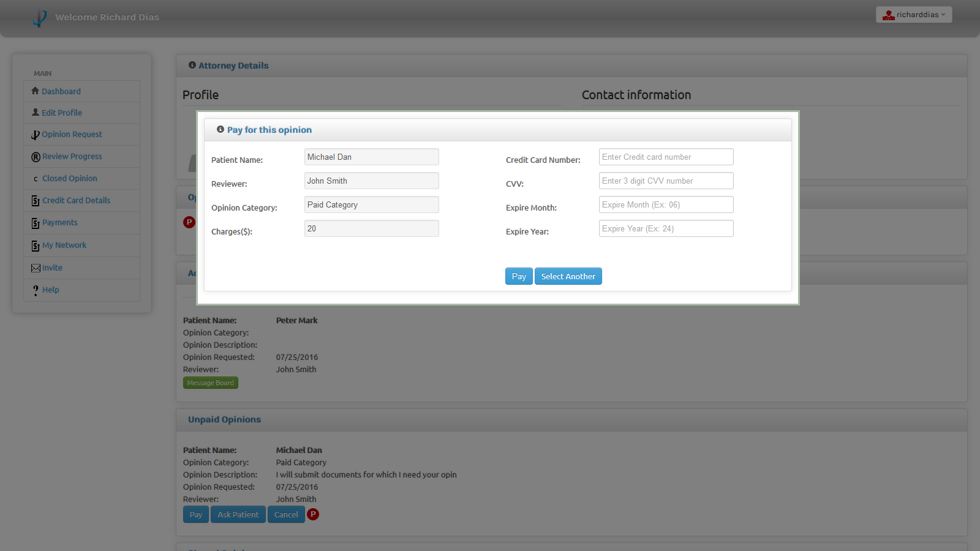Image resolution: width=980 pixels, height=551 pixels.
Task: Open Invite via the envelope icon
Action: (x=36, y=268)
